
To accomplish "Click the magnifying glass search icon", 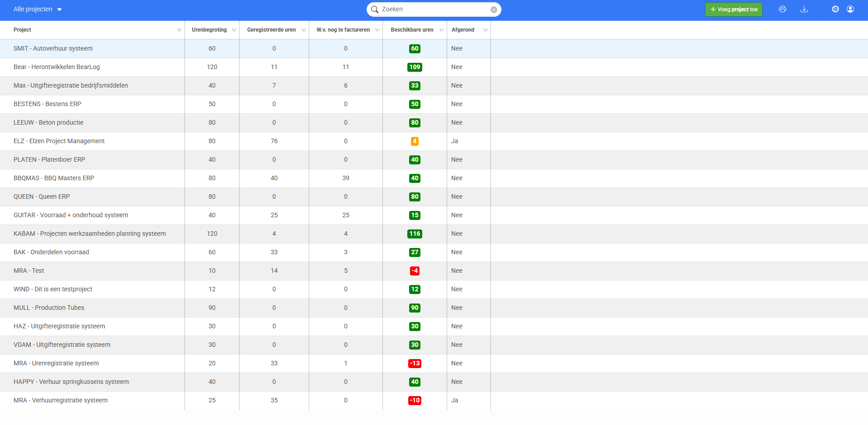I will point(375,9).
